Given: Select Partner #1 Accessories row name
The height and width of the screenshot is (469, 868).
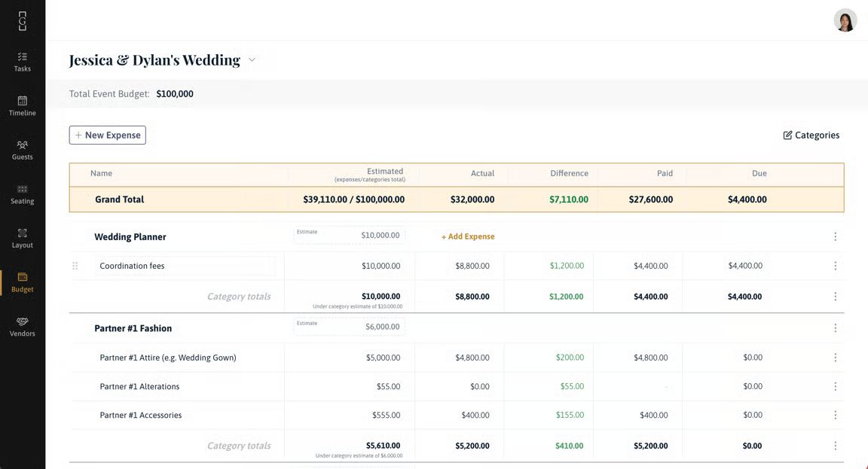Looking at the screenshot, I should pyautogui.click(x=141, y=415).
